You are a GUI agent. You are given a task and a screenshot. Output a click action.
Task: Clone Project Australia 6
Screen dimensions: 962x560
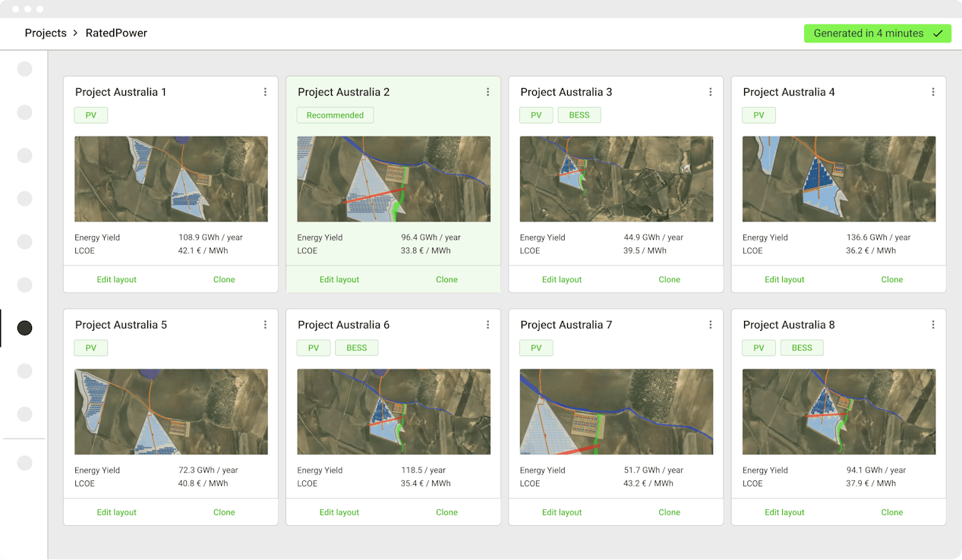[x=446, y=512]
